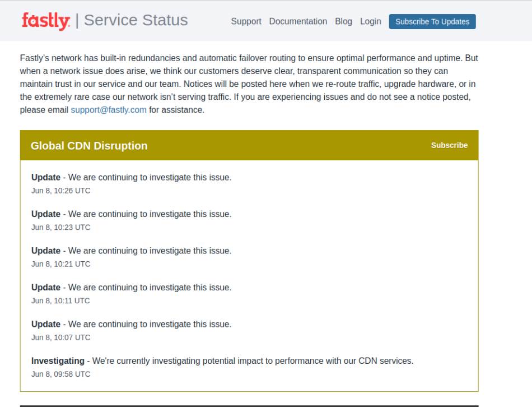
Task: Open the Blog link in the header
Action: pos(343,21)
